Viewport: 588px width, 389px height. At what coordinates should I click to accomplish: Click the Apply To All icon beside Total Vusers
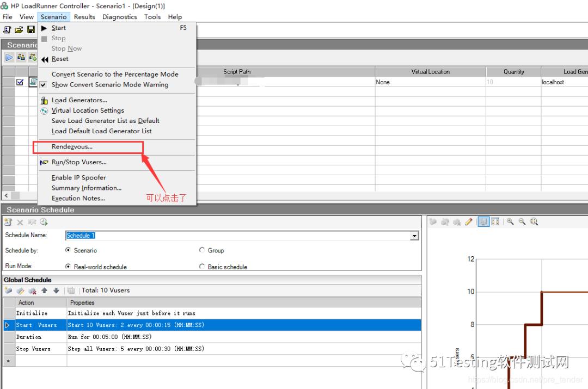point(71,291)
